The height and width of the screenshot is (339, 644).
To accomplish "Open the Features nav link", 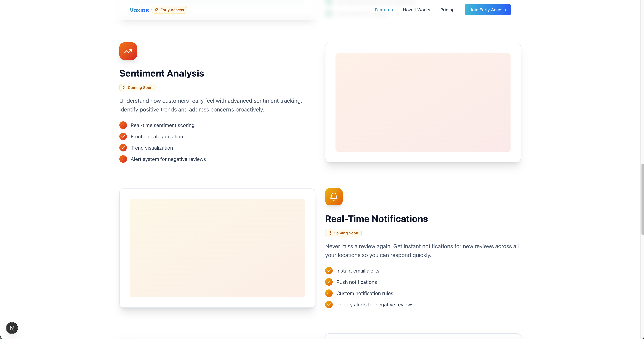I will [383, 10].
